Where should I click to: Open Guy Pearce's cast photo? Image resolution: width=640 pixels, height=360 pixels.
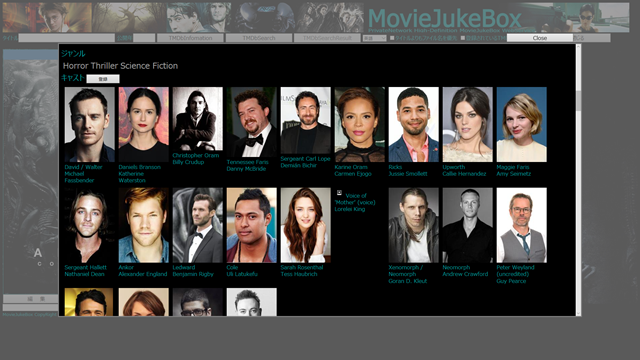tap(522, 225)
